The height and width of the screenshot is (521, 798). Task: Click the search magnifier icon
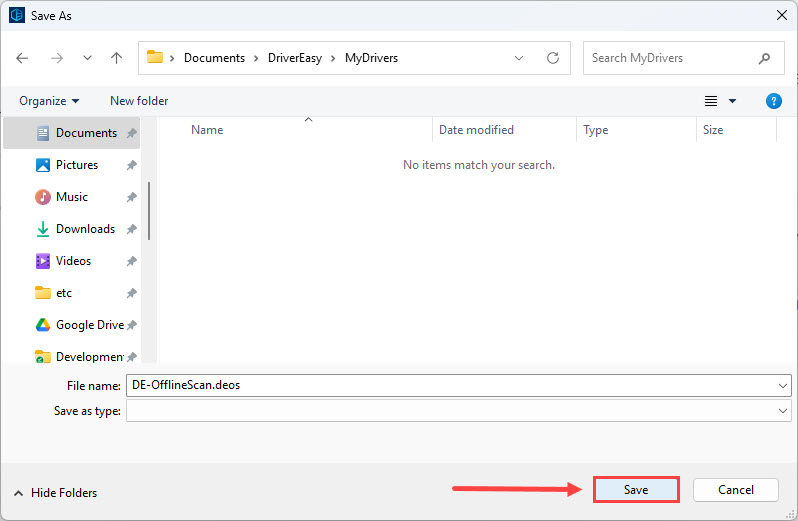tap(765, 58)
